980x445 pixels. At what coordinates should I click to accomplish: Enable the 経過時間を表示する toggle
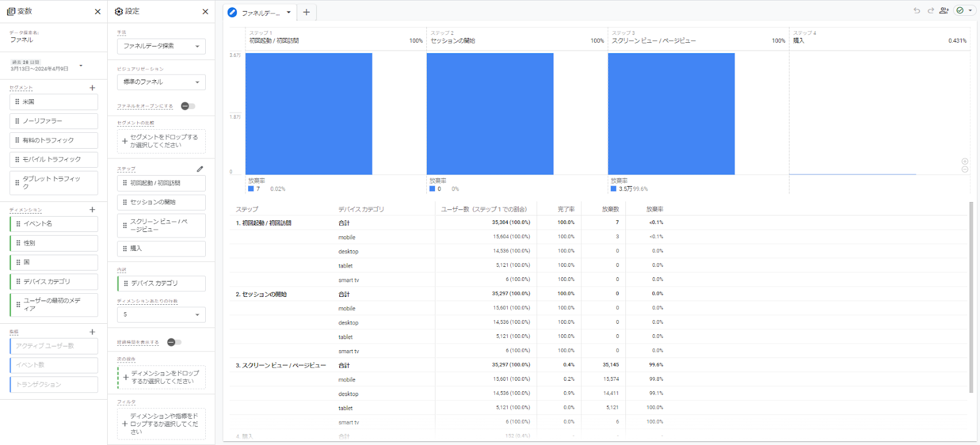pos(174,342)
